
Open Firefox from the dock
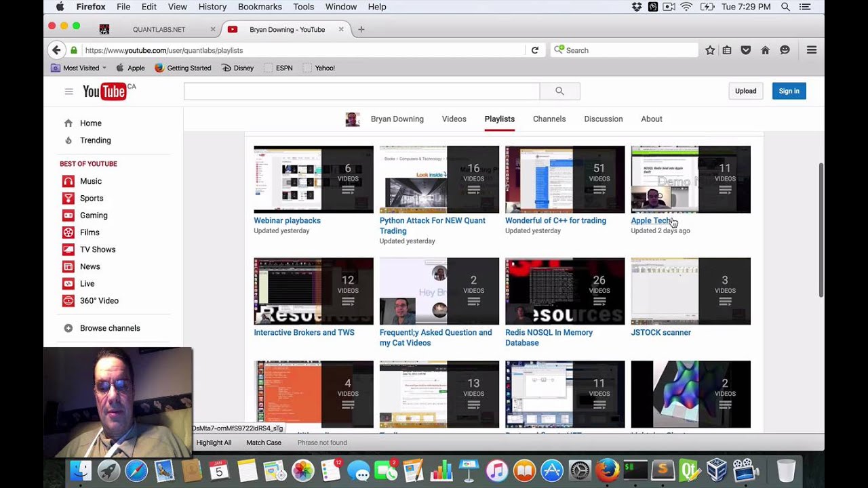point(608,470)
